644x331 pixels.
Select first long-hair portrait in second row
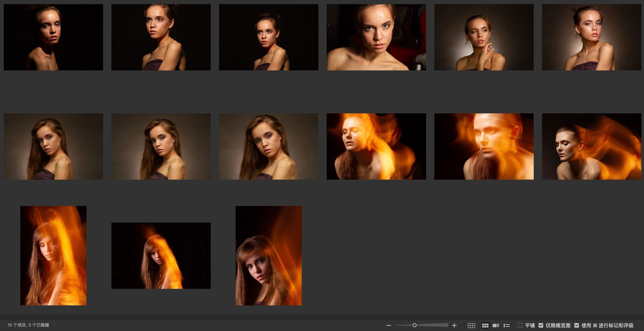(x=53, y=146)
